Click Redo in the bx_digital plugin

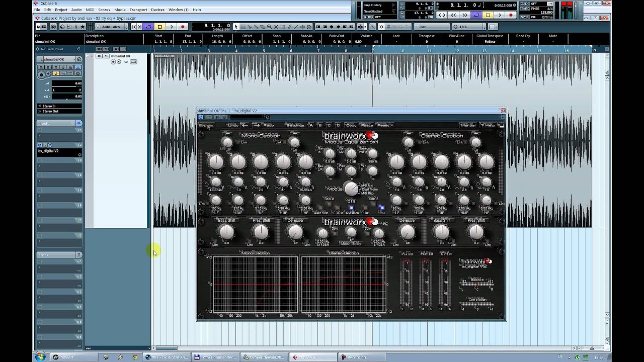(x=269, y=125)
